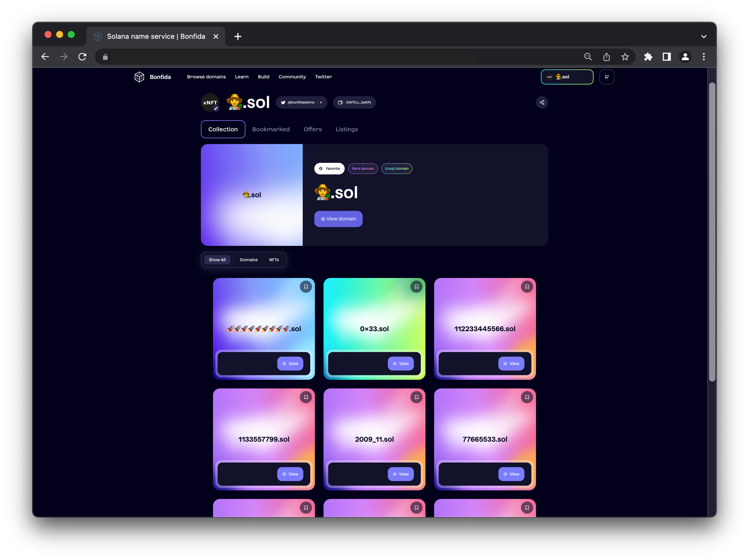
Task: Click the Bonfida logo icon
Action: (139, 77)
